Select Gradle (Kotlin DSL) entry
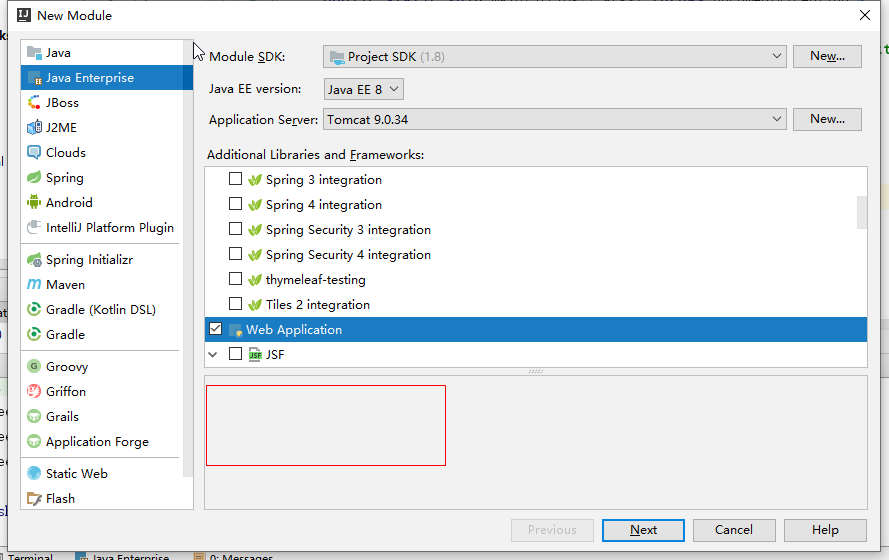The height and width of the screenshot is (560, 889). point(102,309)
